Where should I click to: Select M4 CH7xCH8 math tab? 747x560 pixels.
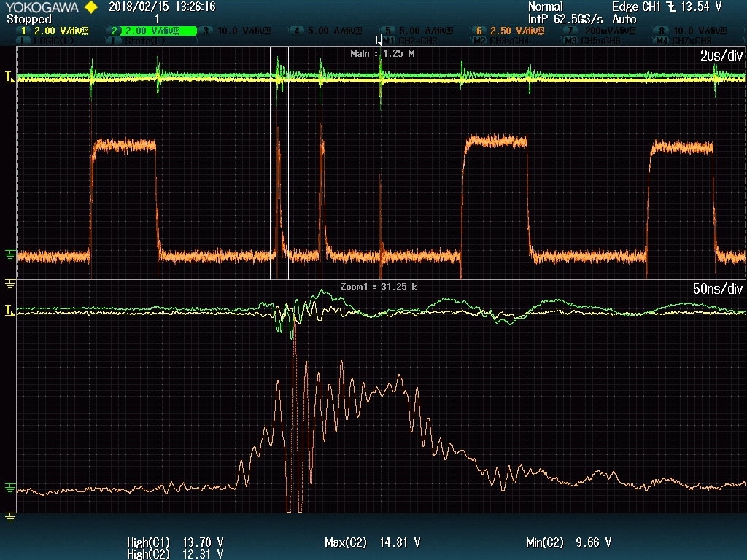[x=700, y=41]
